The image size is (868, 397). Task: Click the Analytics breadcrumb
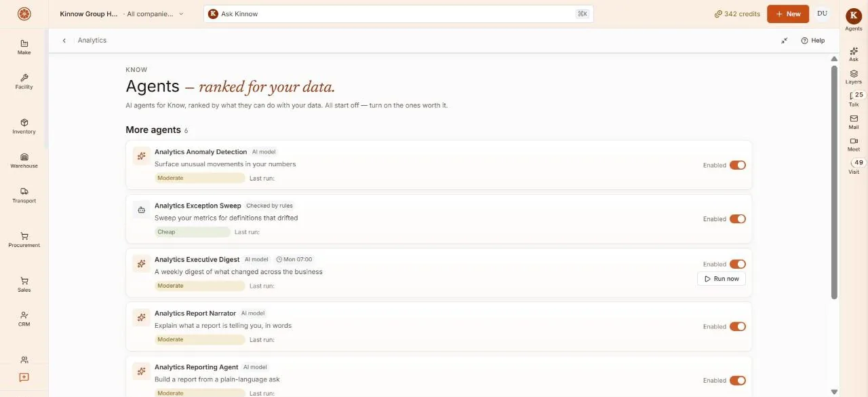[92, 41]
